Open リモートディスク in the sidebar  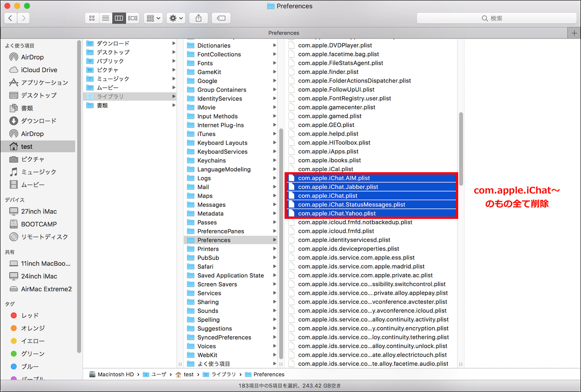(39, 237)
